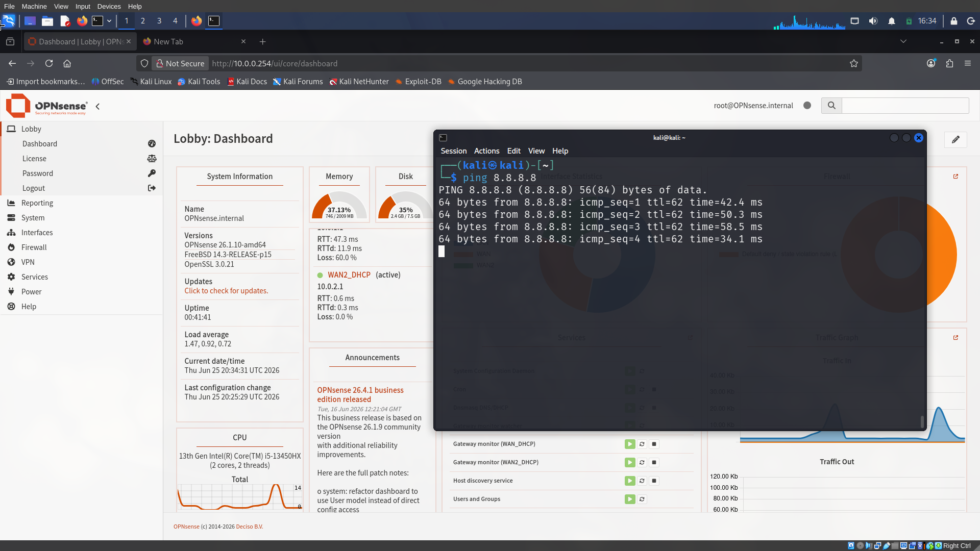Restart Gateway monitor (WAN2_DHCP) service
This screenshot has height=551, width=980.
[642, 463]
